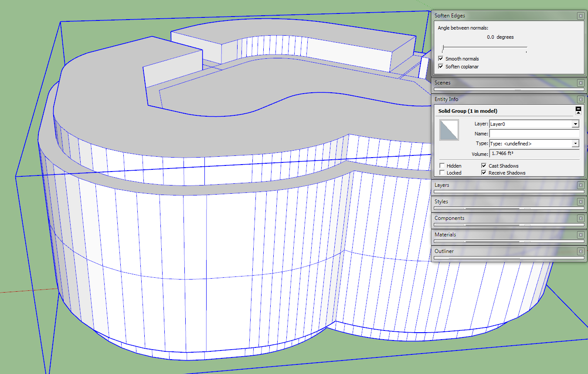This screenshot has width=588, height=374.
Task: Collapse the Soften Edges panel title
Action: [450, 16]
